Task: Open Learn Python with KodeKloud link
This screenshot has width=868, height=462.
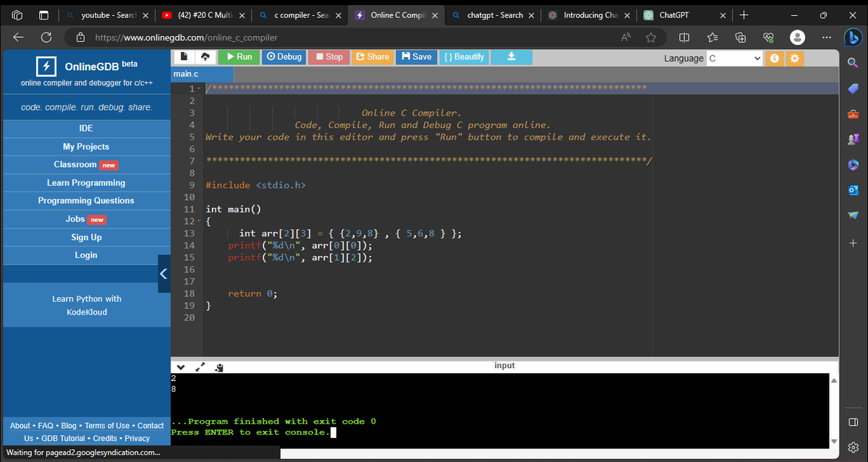Action: coord(86,305)
